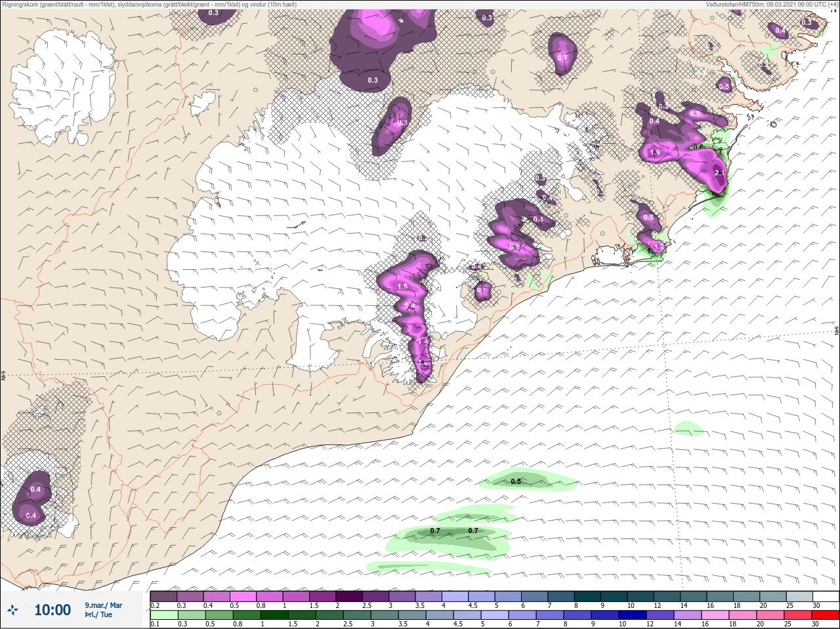Pick the upper legend swatch labeled 0.2
This screenshot has height=629, width=840.
pos(163,596)
